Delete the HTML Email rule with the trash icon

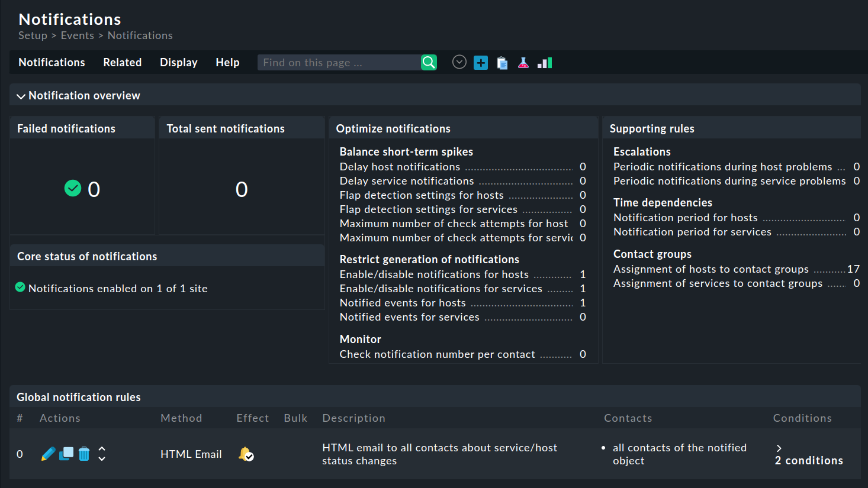[83, 454]
